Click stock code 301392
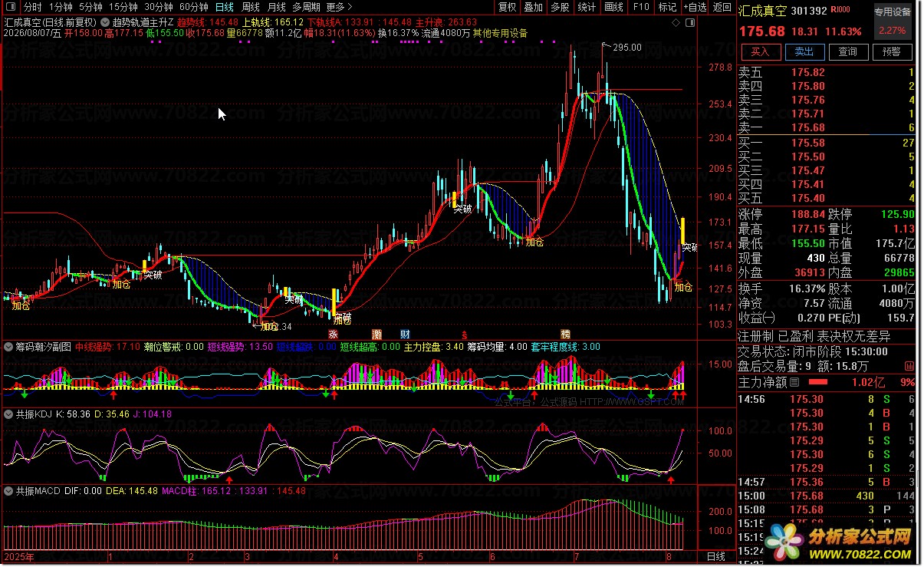Viewport: 924px width, 567px height. pyautogui.click(x=810, y=11)
